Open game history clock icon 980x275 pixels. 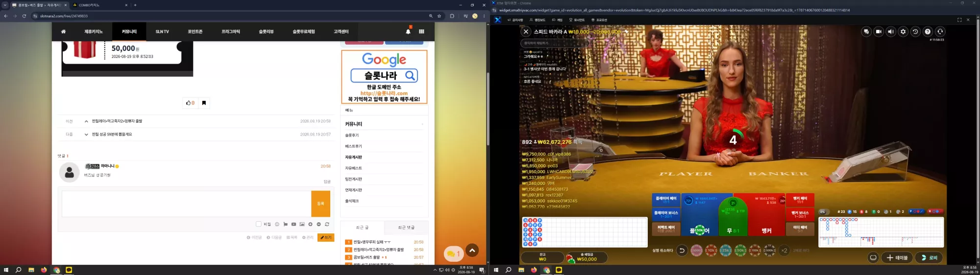click(x=915, y=31)
